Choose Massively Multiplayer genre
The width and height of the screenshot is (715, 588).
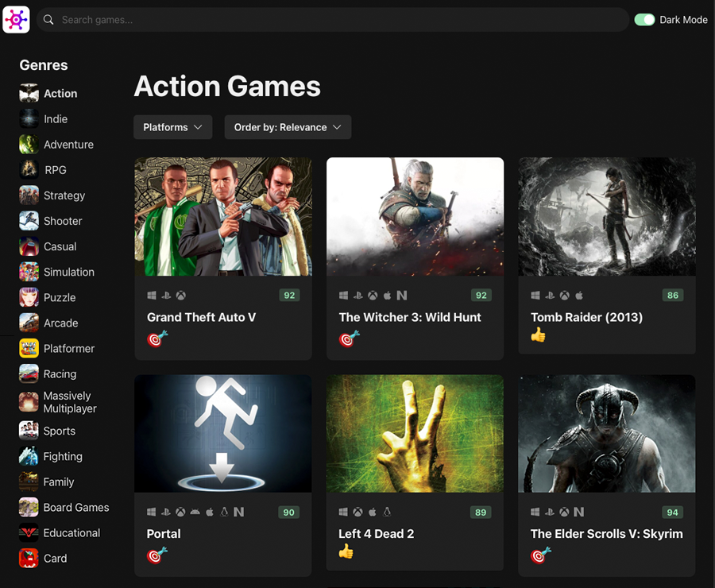(70, 402)
